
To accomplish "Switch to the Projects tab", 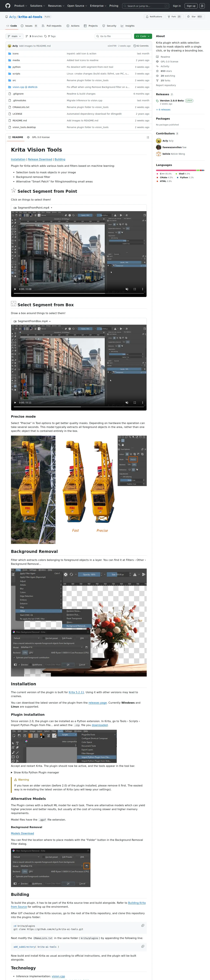I will coord(91,26).
